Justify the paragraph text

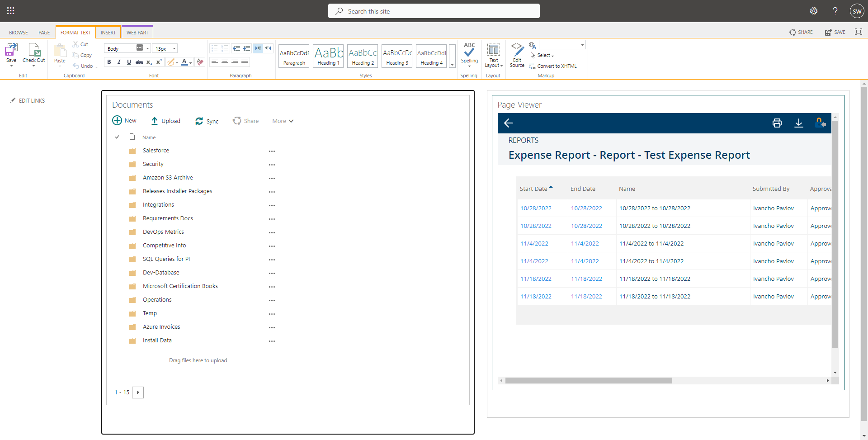click(x=245, y=62)
